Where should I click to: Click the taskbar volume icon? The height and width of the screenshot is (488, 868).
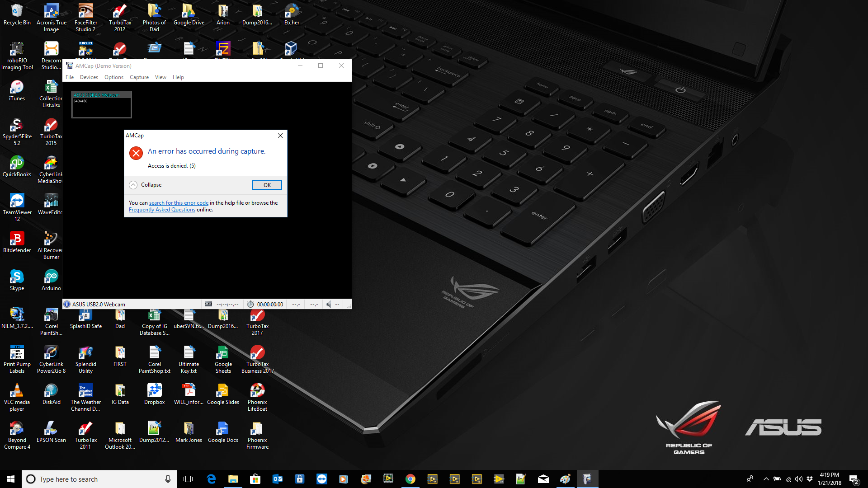(799, 479)
